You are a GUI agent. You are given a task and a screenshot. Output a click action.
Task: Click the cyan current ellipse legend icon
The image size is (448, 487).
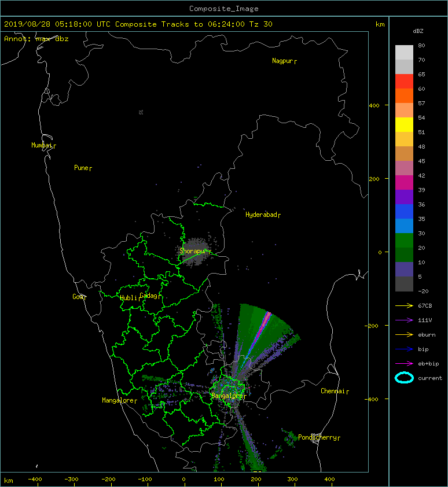tap(404, 378)
